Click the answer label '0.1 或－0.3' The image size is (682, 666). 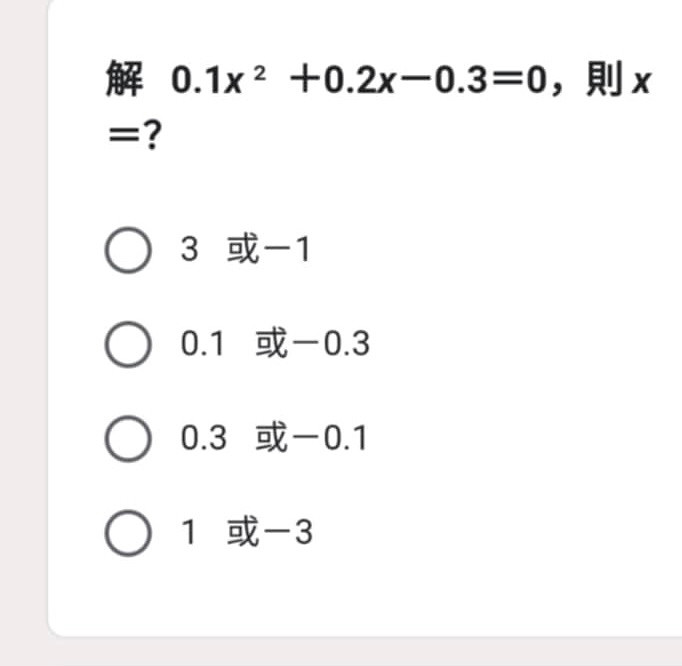pos(275,344)
